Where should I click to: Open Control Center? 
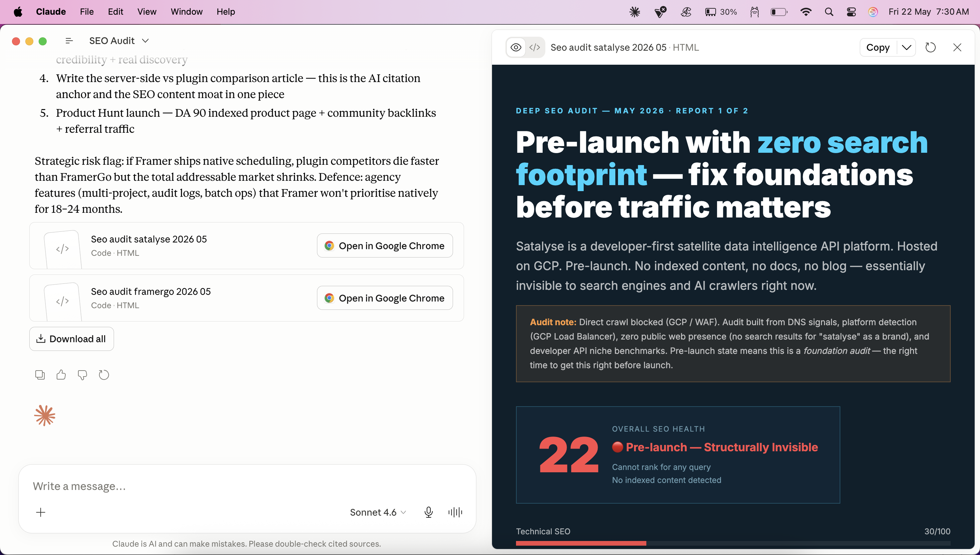851,12
